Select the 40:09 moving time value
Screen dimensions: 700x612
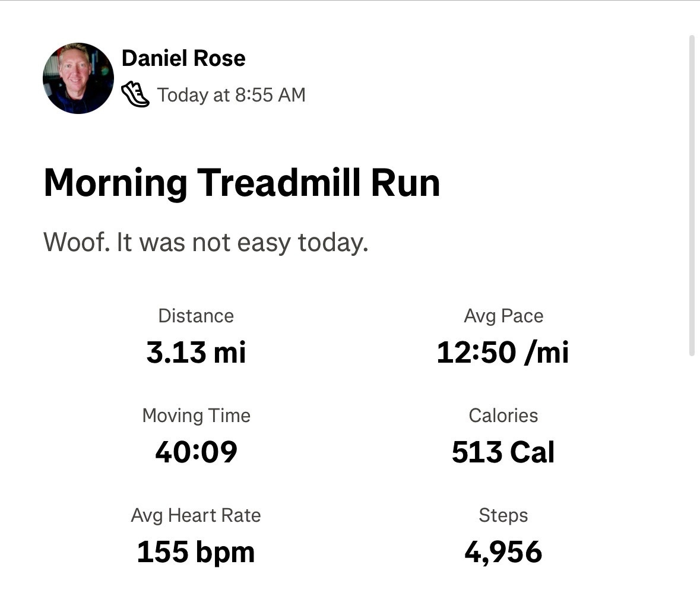click(196, 452)
